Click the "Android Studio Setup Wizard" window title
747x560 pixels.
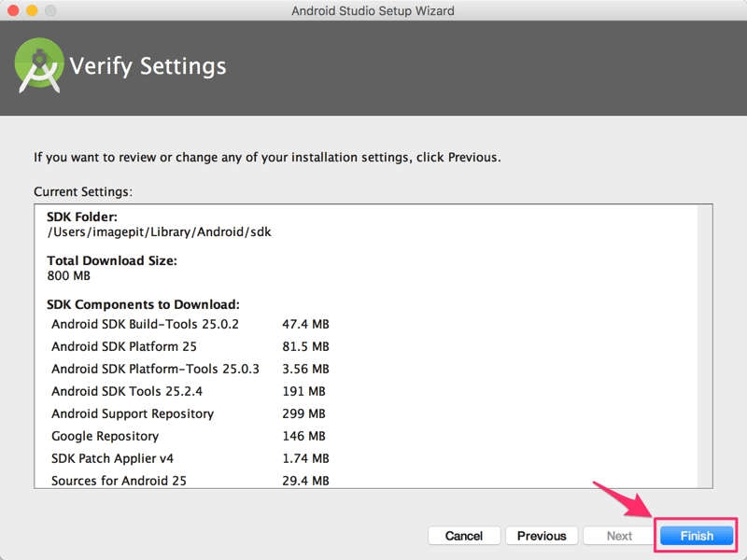tap(373, 10)
